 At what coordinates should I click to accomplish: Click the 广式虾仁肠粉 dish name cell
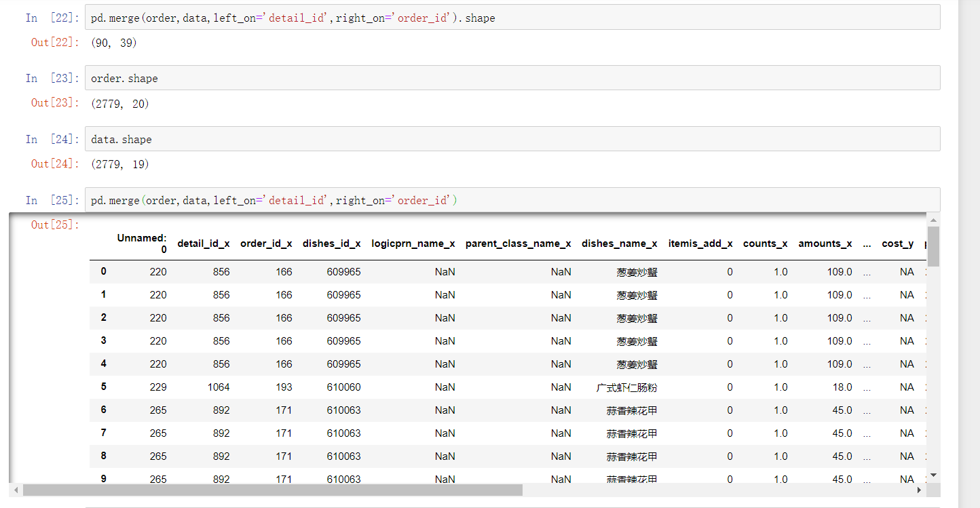[627, 387]
